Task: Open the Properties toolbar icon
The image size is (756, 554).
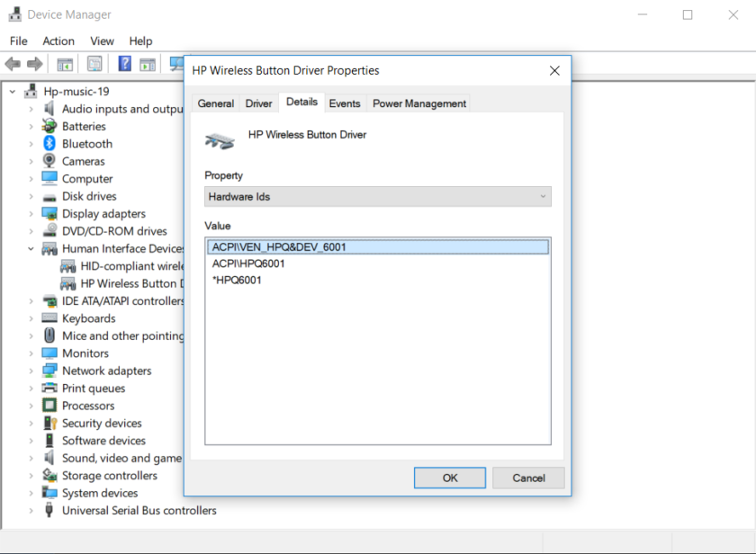Action: pyautogui.click(x=94, y=64)
